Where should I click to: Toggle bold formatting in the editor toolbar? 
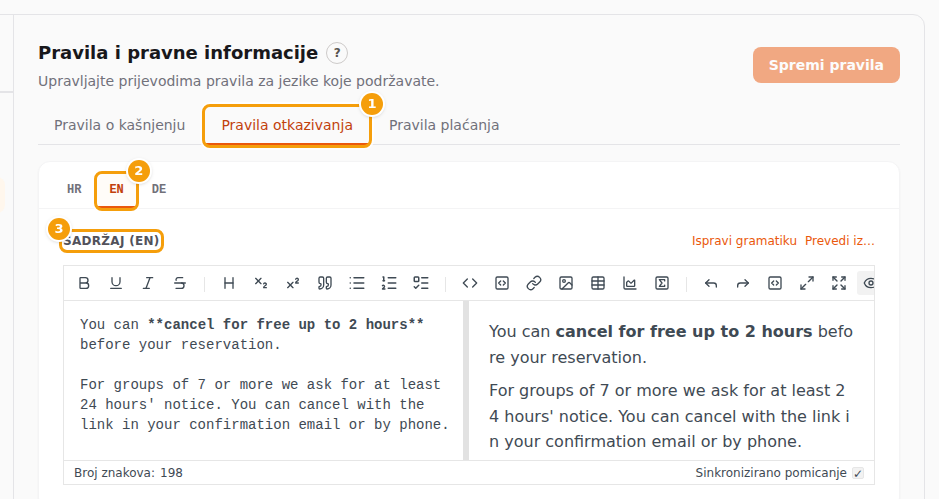tap(84, 283)
